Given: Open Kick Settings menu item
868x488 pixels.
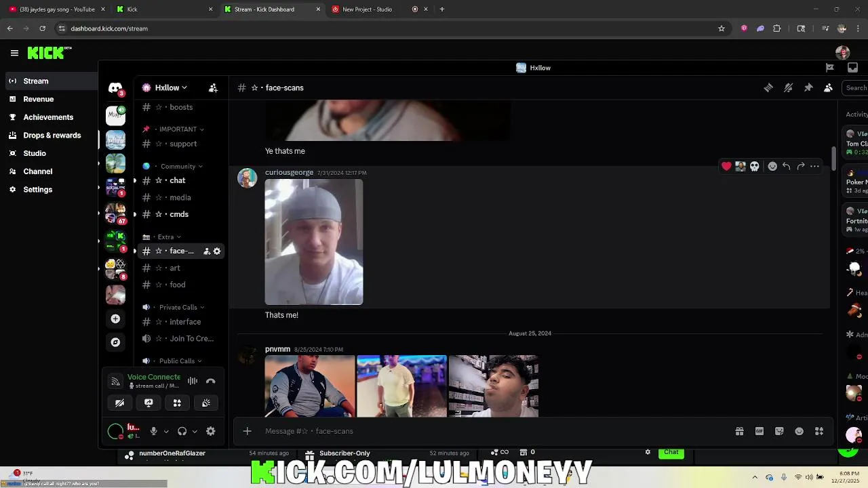Looking at the screenshot, I should [x=37, y=190].
